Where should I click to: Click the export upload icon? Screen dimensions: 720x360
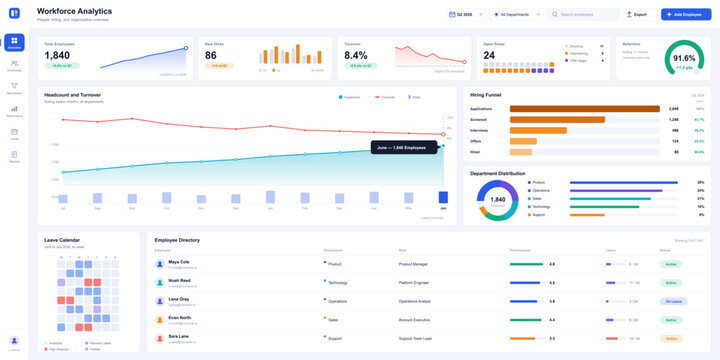click(629, 15)
